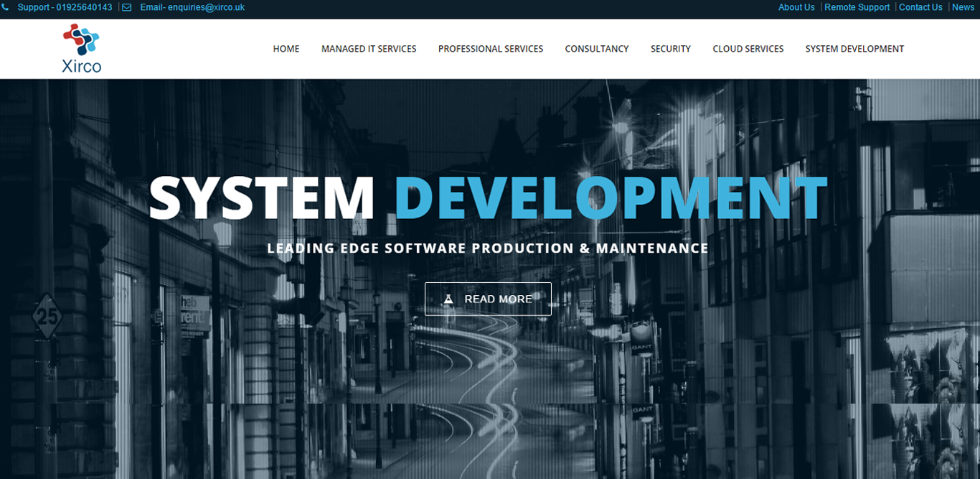Click the flask icon in Read More button
This screenshot has height=479, width=980.
[x=448, y=299]
